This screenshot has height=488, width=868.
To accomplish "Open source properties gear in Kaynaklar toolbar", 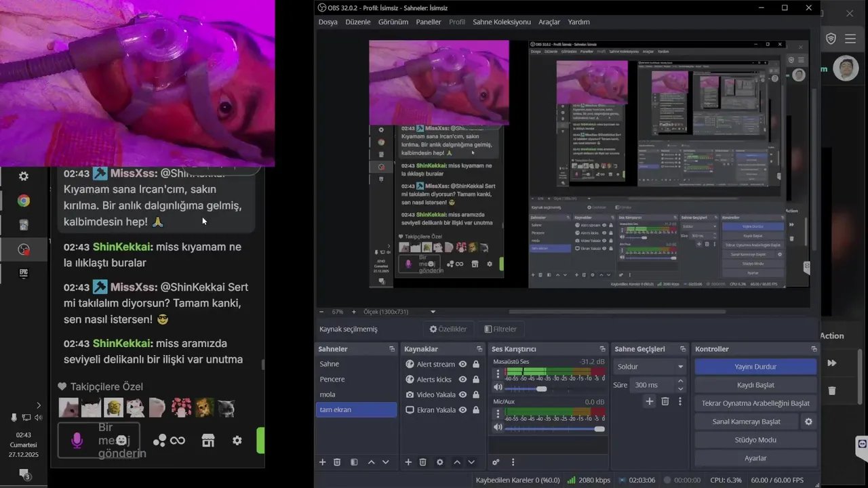I will click(439, 462).
